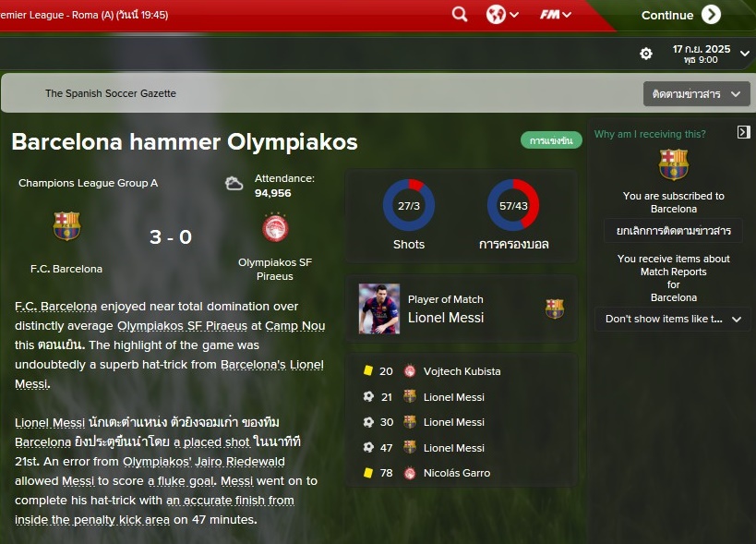Open the world globe menu icon

click(x=502, y=15)
